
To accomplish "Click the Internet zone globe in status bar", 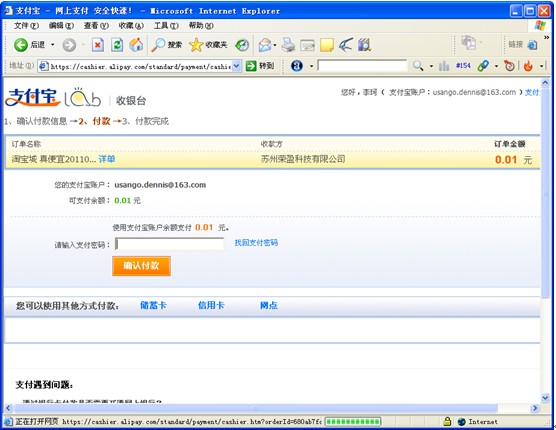I will coord(462,421).
